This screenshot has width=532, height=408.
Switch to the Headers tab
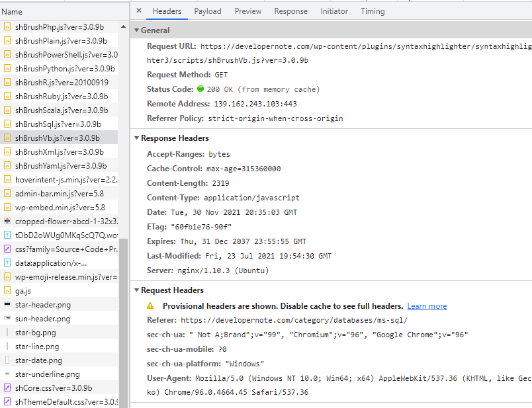point(167,11)
